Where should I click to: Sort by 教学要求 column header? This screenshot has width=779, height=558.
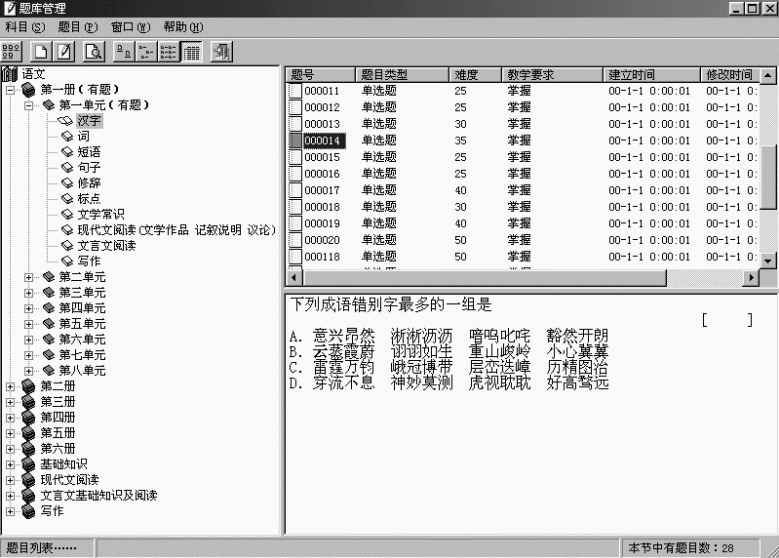(552, 75)
